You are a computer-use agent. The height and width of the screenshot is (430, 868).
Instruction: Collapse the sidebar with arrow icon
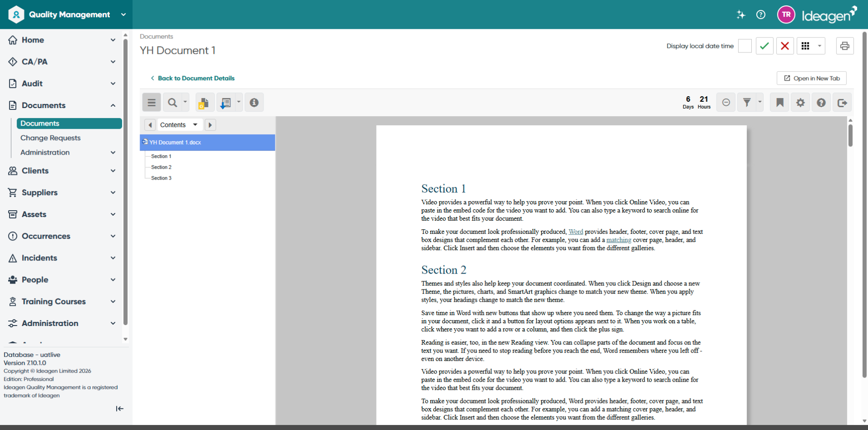click(119, 409)
